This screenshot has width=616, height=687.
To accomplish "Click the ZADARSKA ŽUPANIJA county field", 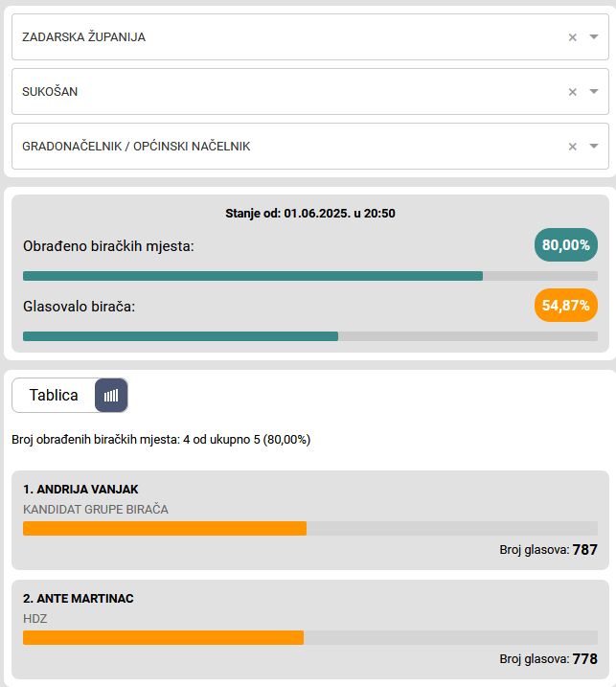I will tap(287, 37).
